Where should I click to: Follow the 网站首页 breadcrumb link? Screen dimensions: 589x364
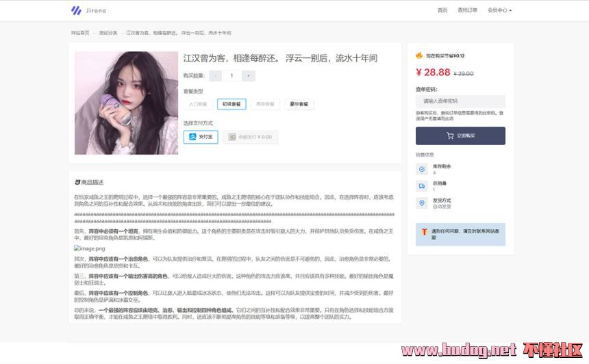tap(80, 33)
